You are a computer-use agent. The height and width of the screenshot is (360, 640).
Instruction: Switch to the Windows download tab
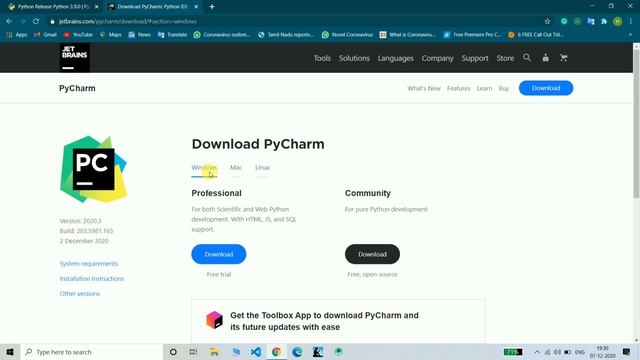[x=204, y=168]
